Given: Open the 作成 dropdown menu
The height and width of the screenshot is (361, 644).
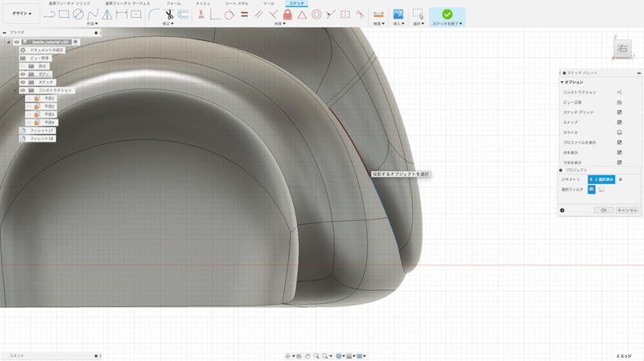Looking at the screenshot, I should (91, 23).
